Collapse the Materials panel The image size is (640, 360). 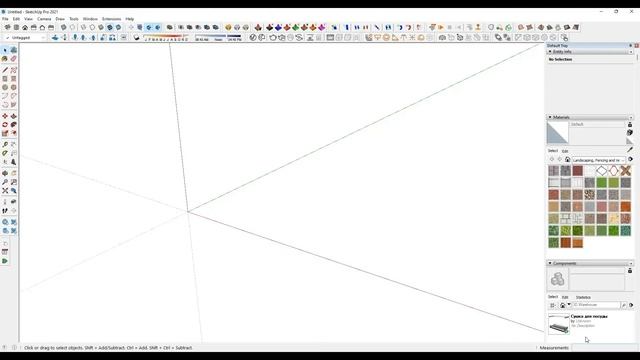(550, 117)
